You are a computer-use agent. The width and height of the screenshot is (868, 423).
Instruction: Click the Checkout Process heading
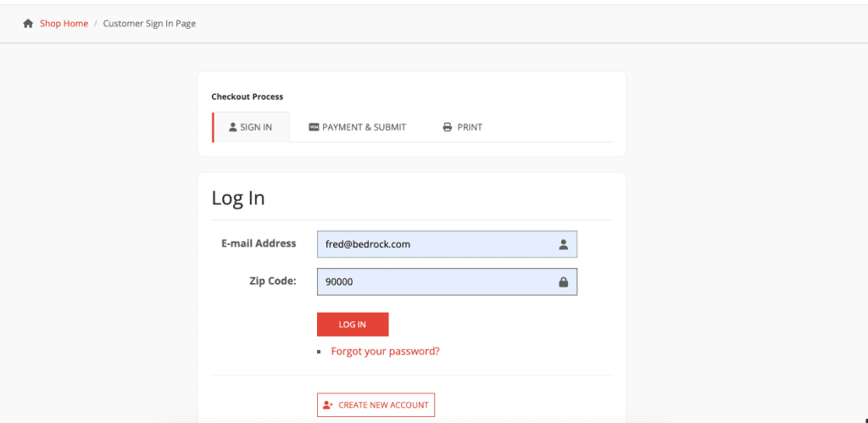[248, 97]
